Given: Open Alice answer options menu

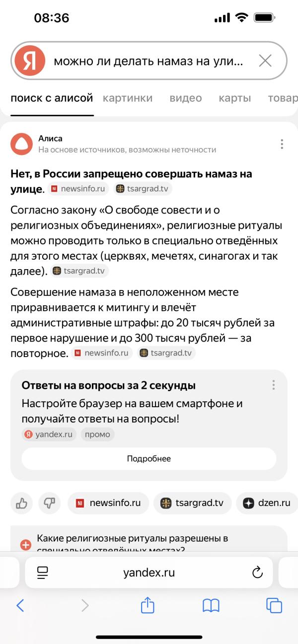Looking at the screenshot, I should [x=282, y=144].
